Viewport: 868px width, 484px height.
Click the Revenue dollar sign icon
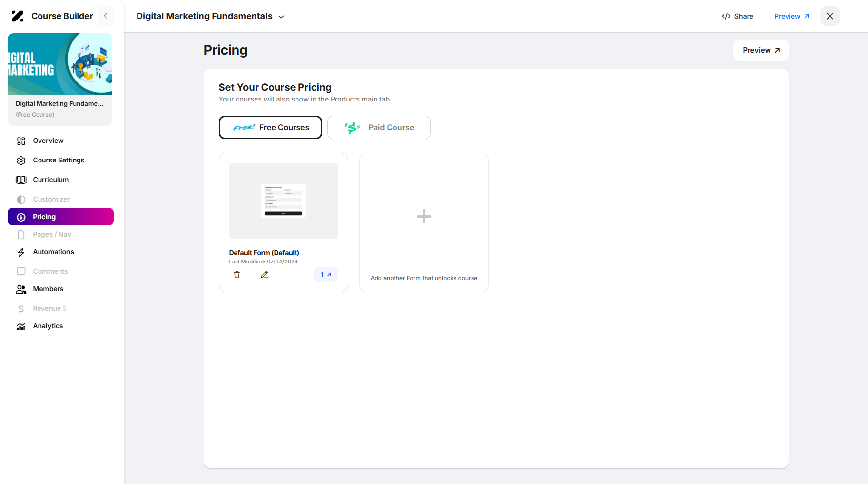[x=21, y=309]
